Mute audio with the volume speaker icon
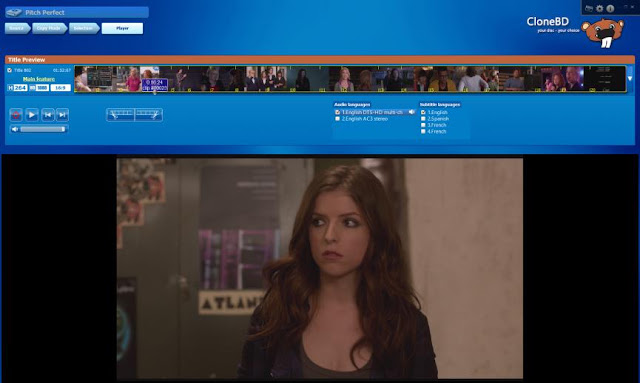This screenshot has height=383, width=640. point(15,129)
